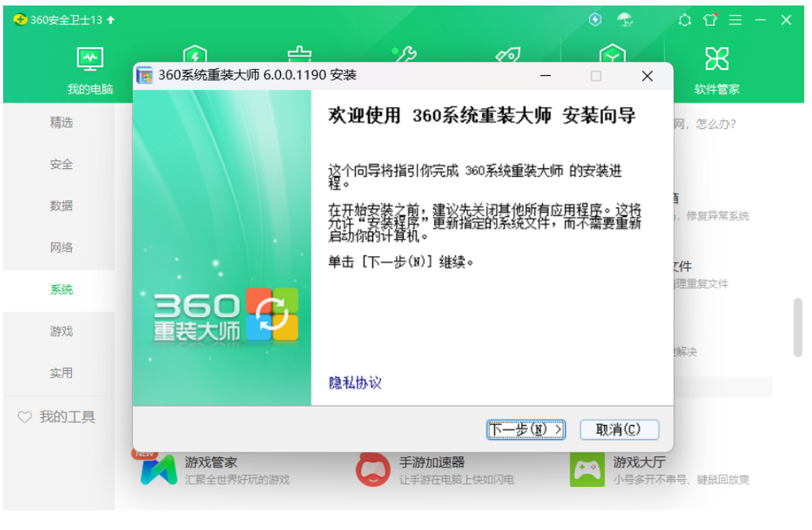Open the 游戏大厅 app icon

(587, 470)
